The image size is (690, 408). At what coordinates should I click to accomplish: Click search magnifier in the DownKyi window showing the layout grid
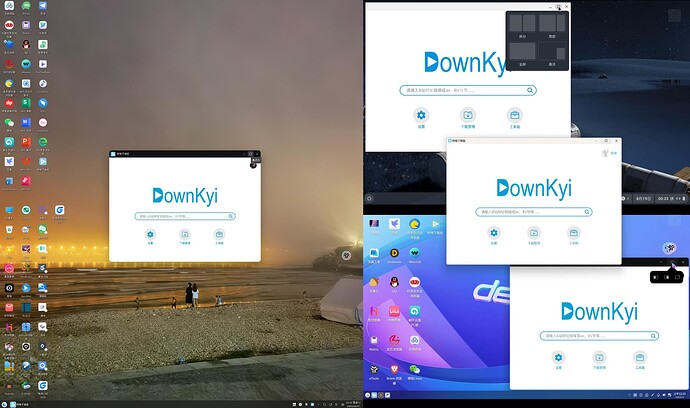click(530, 90)
